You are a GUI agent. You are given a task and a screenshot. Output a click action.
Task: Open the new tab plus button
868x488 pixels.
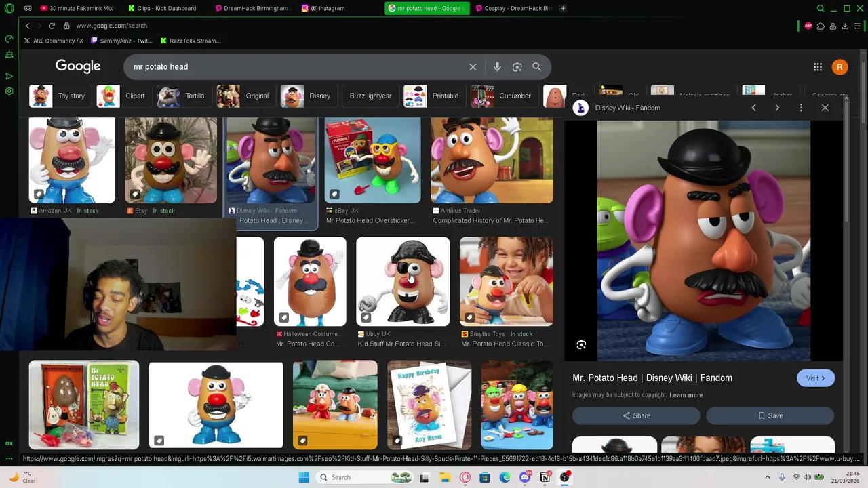[563, 8]
